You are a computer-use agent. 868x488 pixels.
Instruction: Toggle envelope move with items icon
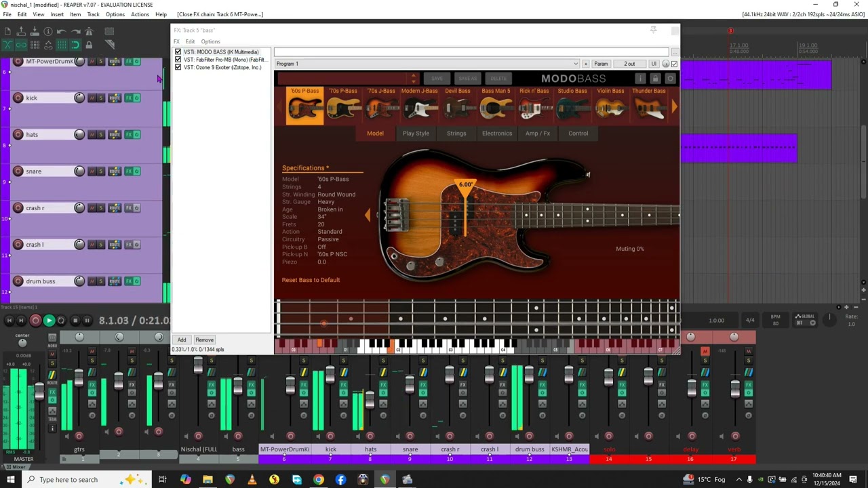[48, 45]
